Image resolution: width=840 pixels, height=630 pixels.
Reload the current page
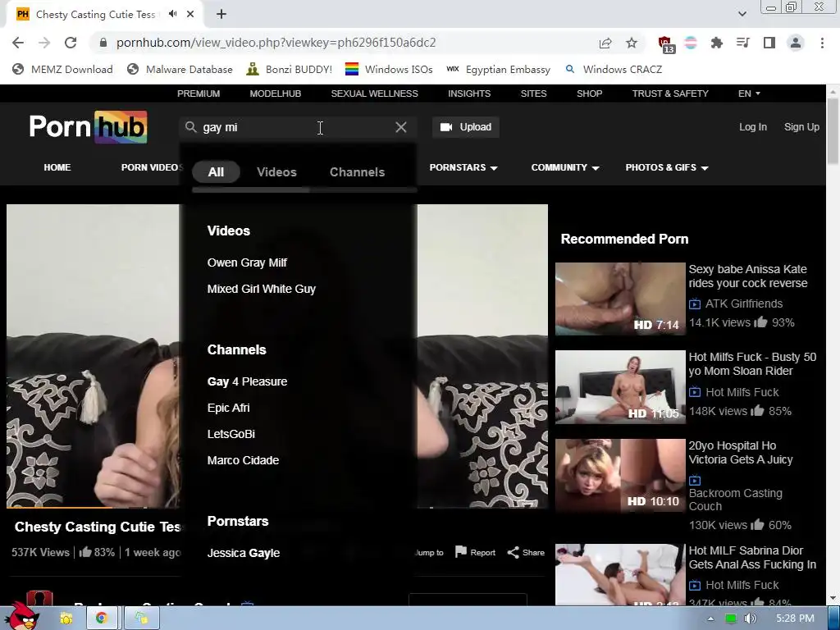click(x=71, y=43)
